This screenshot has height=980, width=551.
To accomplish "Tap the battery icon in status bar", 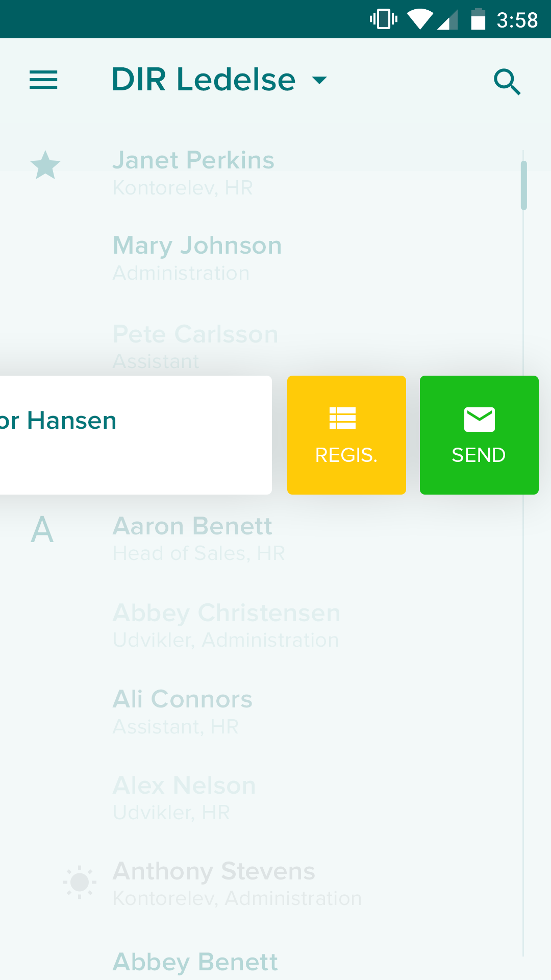I will [478, 20].
